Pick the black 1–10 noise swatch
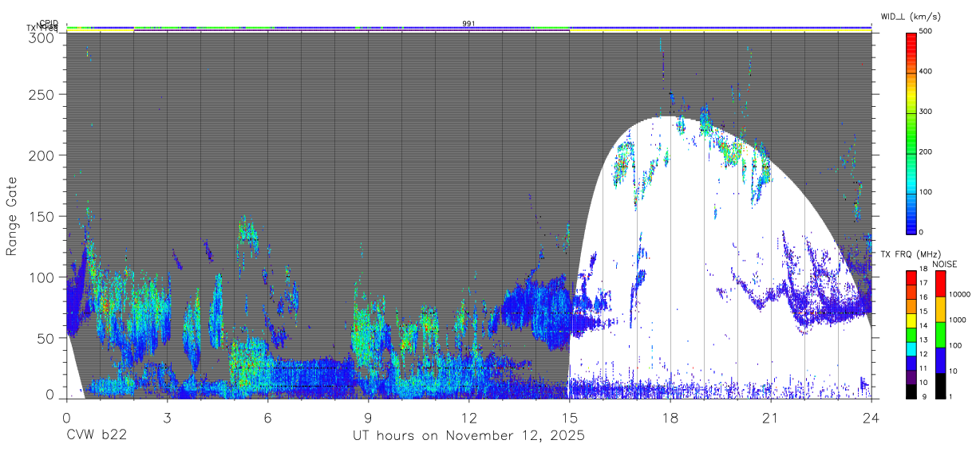 (x=939, y=385)
